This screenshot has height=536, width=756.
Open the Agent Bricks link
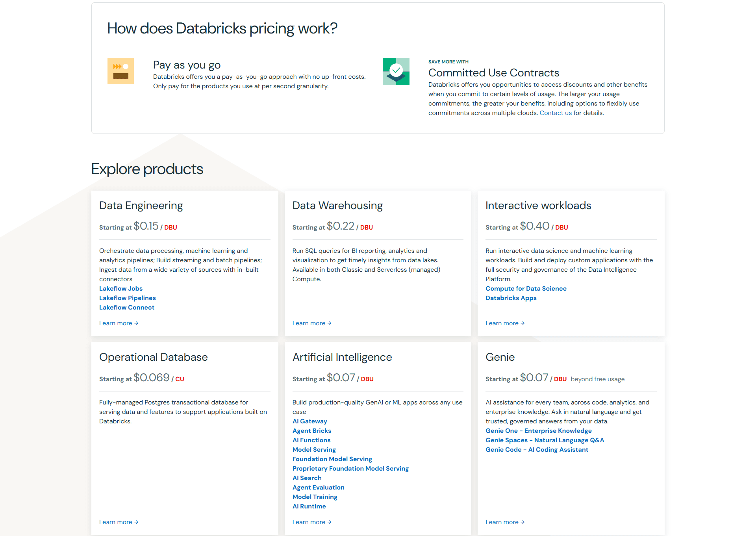(312, 431)
